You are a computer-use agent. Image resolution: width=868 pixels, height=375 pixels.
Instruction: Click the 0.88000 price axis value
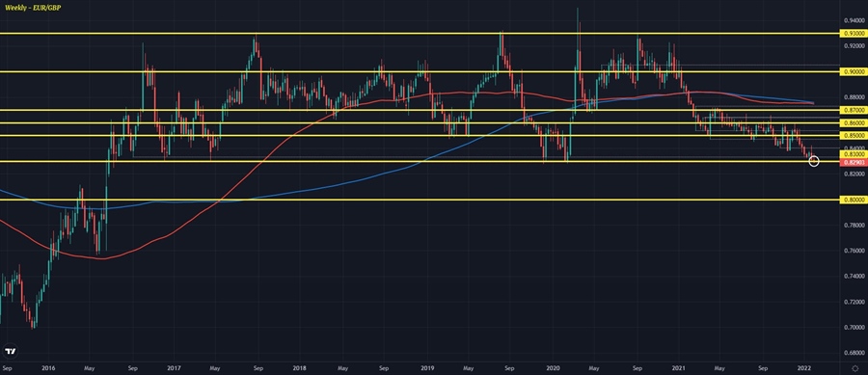click(854, 97)
